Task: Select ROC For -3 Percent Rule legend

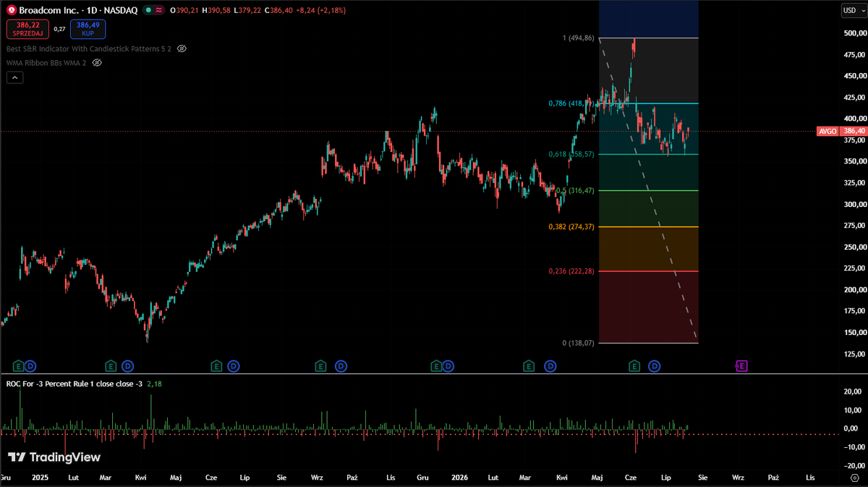Action: click(74, 384)
